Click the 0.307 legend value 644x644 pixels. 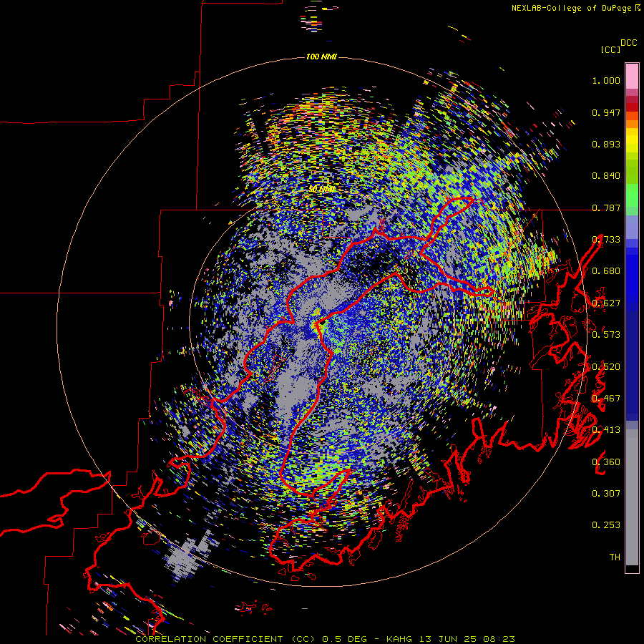(606, 494)
